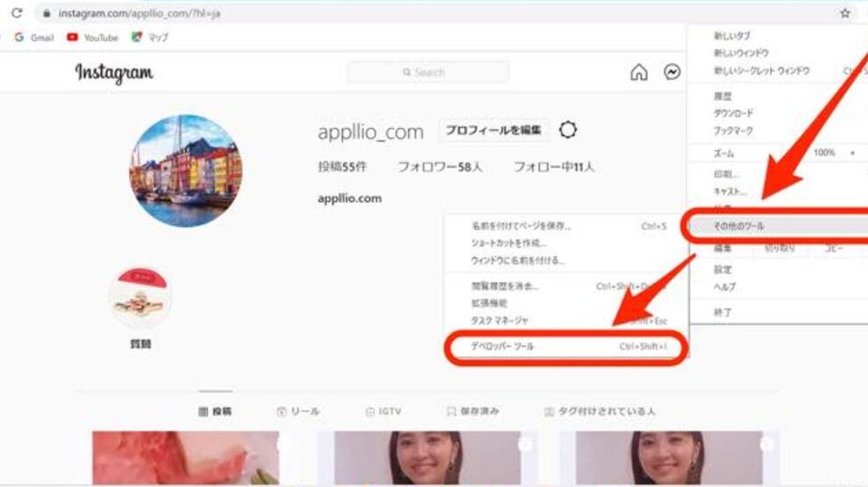Open the YouTube bookmark
Screen dimensions: 868x487
(93, 38)
